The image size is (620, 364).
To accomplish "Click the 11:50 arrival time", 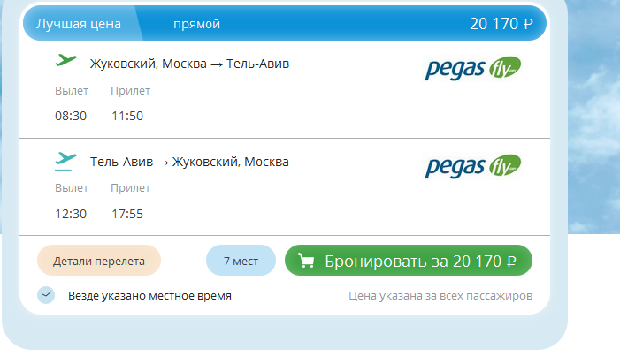I will pyautogui.click(x=127, y=116).
